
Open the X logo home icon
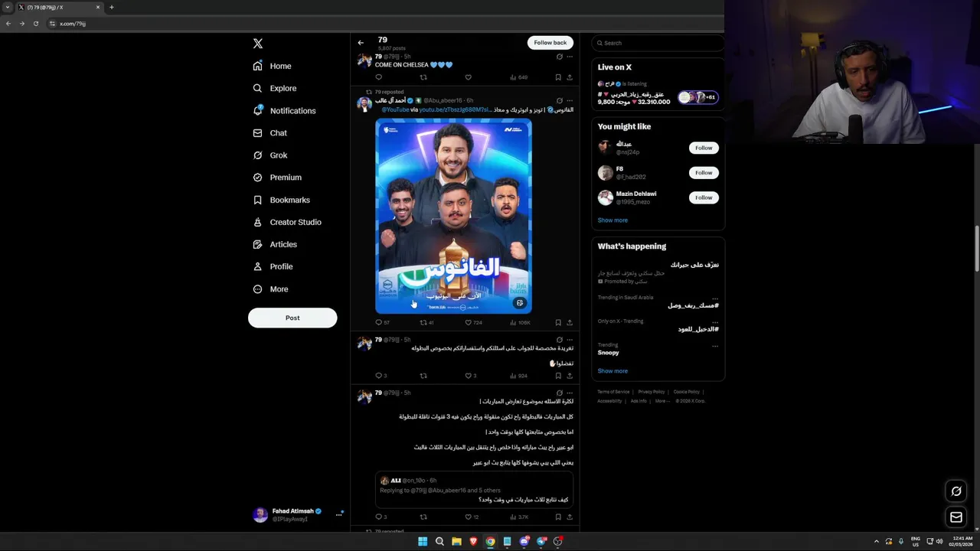pyautogui.click(x=258, y=44)
